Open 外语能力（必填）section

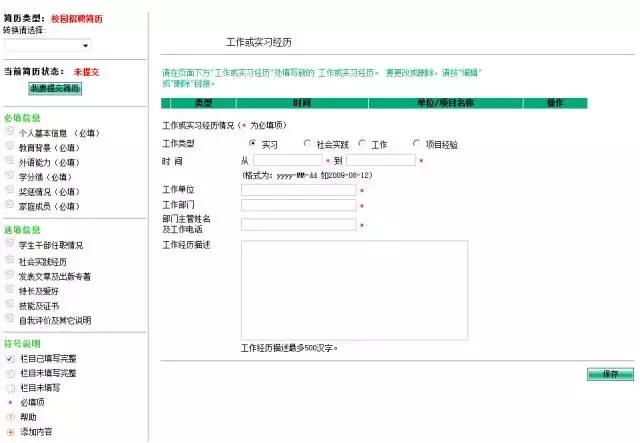[x=49, y=163]
